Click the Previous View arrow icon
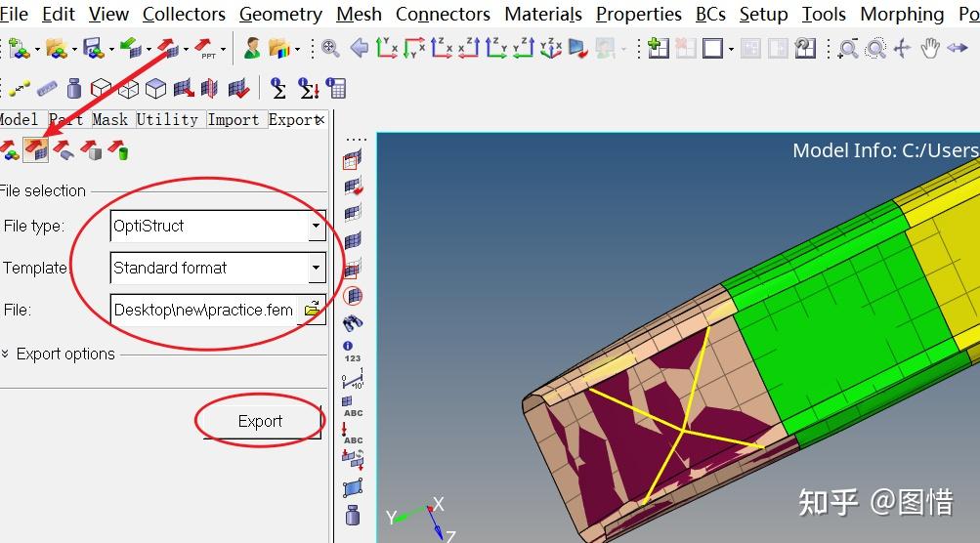The height and width of the screenshot is (543, 980). [x=359, y=48]
